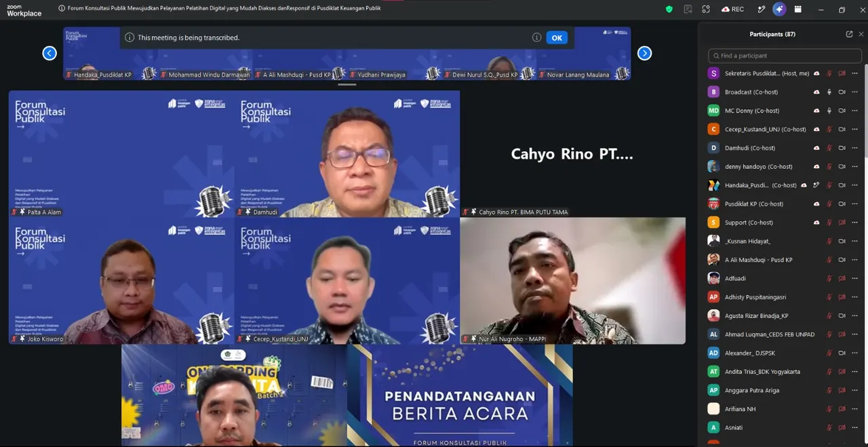Click annotation pen icon on Handaka_Pusdi row

click(816, 185)
